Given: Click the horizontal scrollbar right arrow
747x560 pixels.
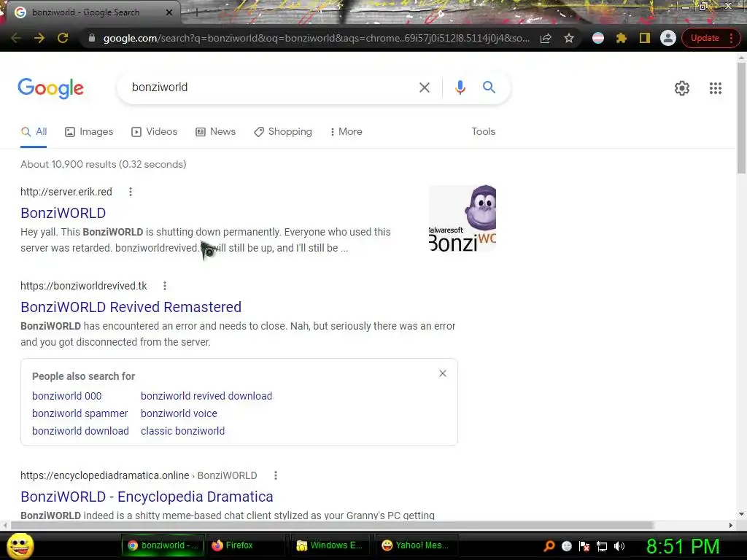Looking at the screenshot, I should [731, 525].
